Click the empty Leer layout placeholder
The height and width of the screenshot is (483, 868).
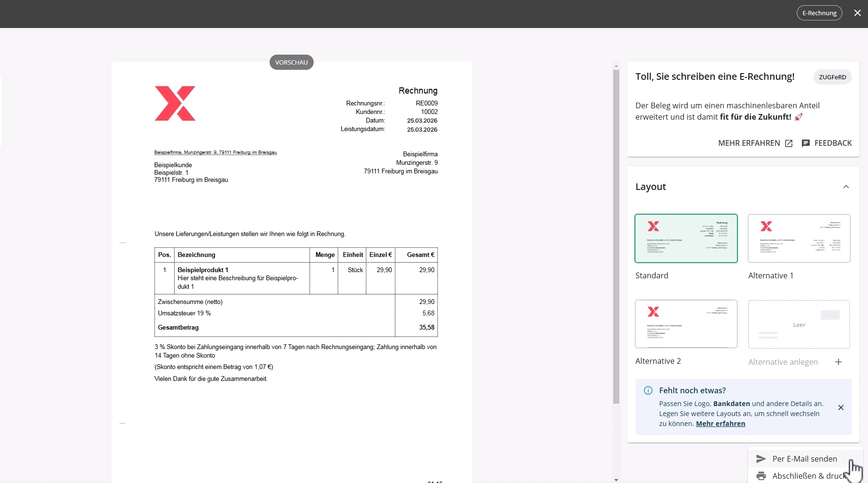click(x=799, y=324)
